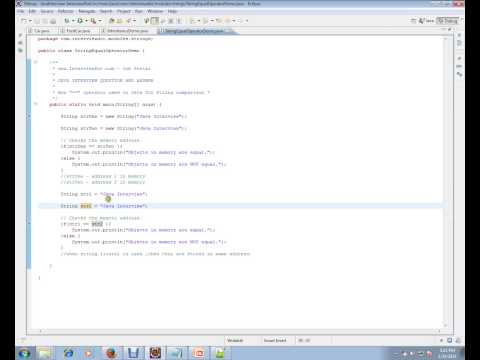Collapse the Javadoc comment fold marker
Image resolution: width=480 pixels, height=360 pixels.
(x=36, y=62)
